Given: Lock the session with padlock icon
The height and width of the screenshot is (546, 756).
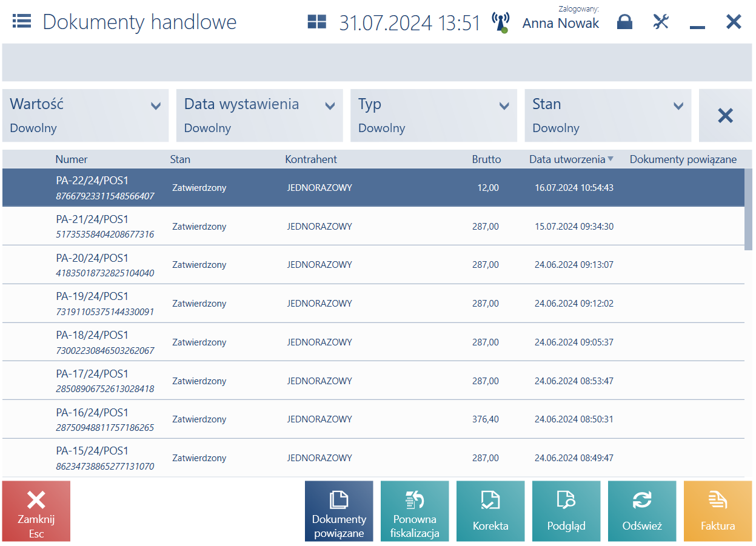Looking at the screenshot, I should [624, 22].
